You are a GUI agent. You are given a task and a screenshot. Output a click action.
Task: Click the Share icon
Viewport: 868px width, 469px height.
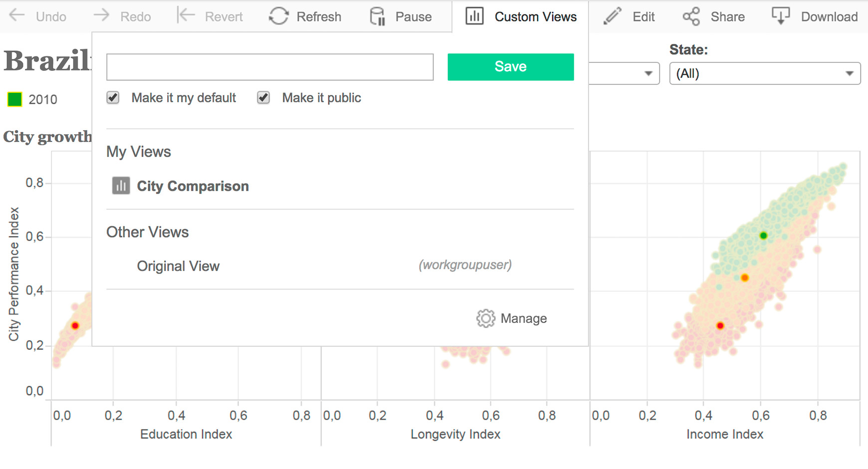[x=691, y=16]
